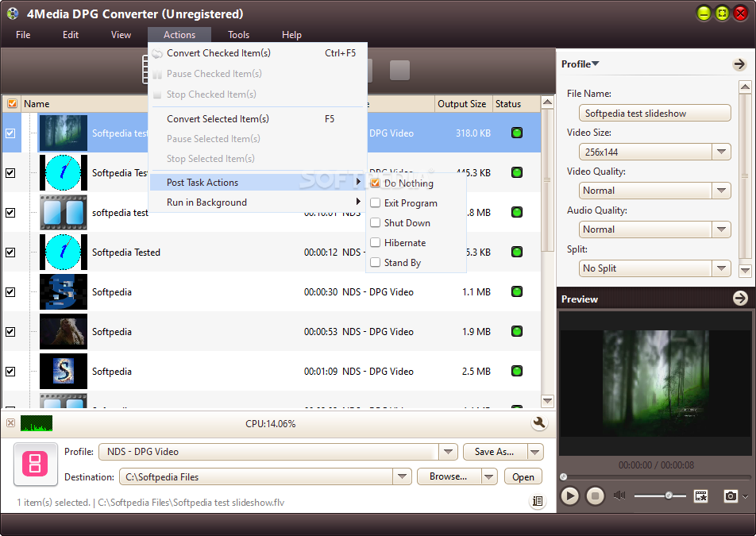Open the Edit menu
The image size is (756, 536).
[71, 35]
